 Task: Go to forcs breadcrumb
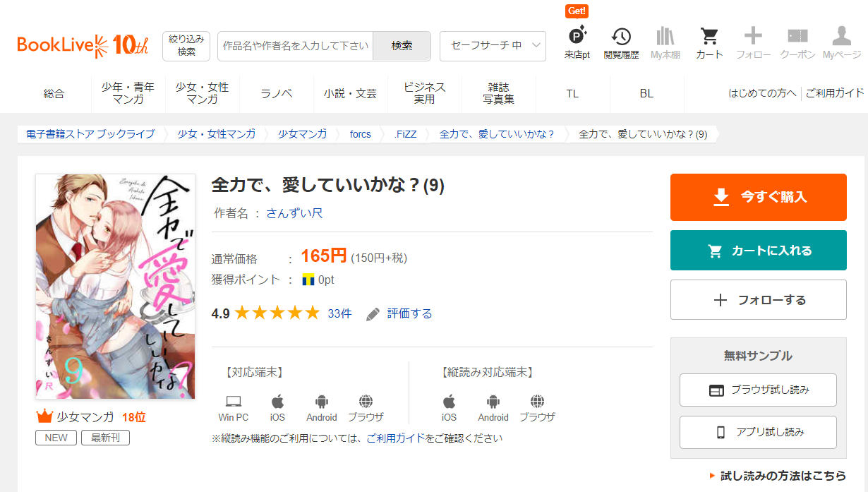[361, 134]
